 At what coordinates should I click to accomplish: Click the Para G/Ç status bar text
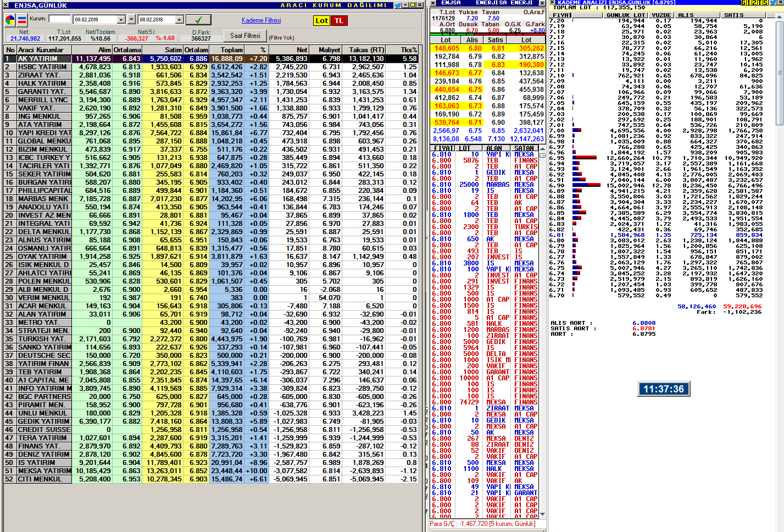tap(482, 524)
